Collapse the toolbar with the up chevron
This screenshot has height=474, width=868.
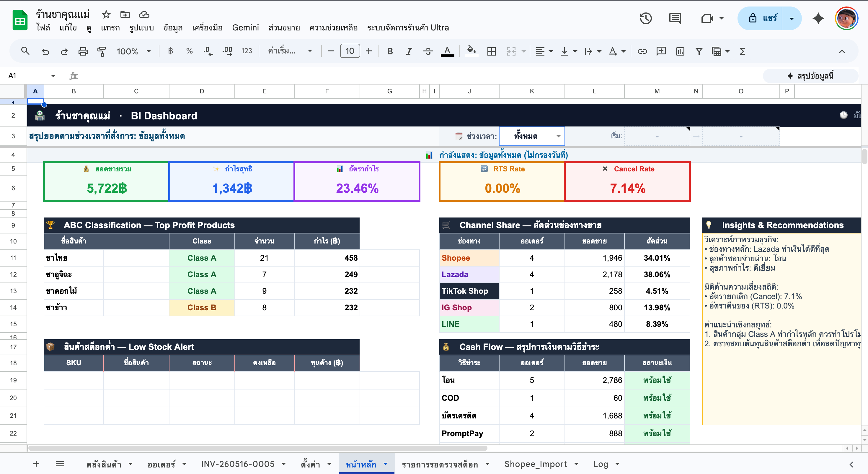pos(842,51)
